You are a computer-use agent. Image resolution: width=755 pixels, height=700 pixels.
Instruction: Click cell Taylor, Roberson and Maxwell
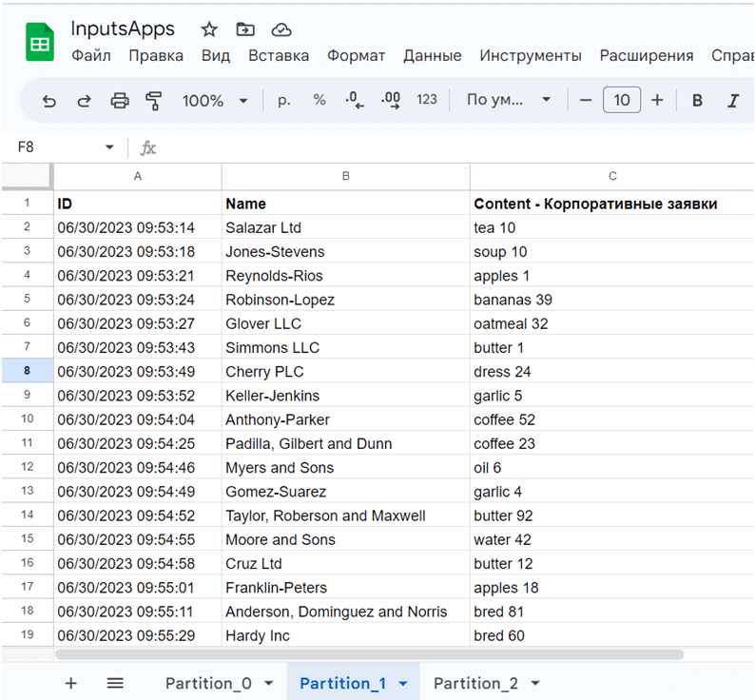pyautogui.click(x=346, y=515)
